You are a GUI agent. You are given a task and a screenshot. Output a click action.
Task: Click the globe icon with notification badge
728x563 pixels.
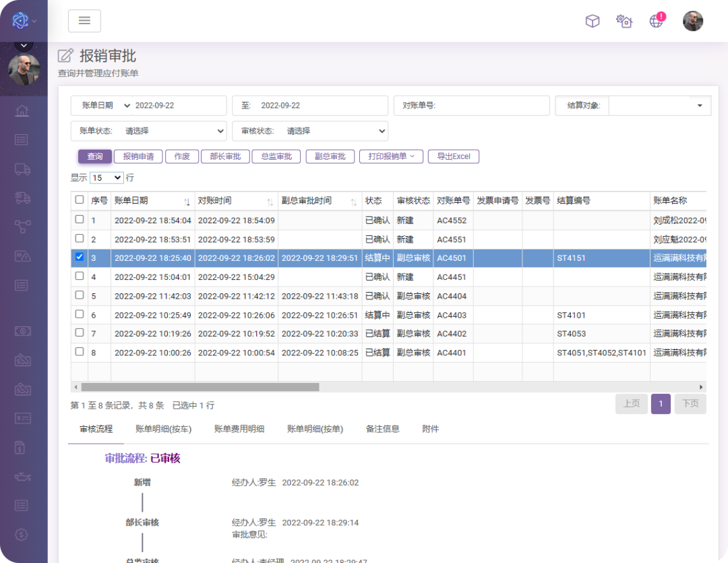coord(657,21)
